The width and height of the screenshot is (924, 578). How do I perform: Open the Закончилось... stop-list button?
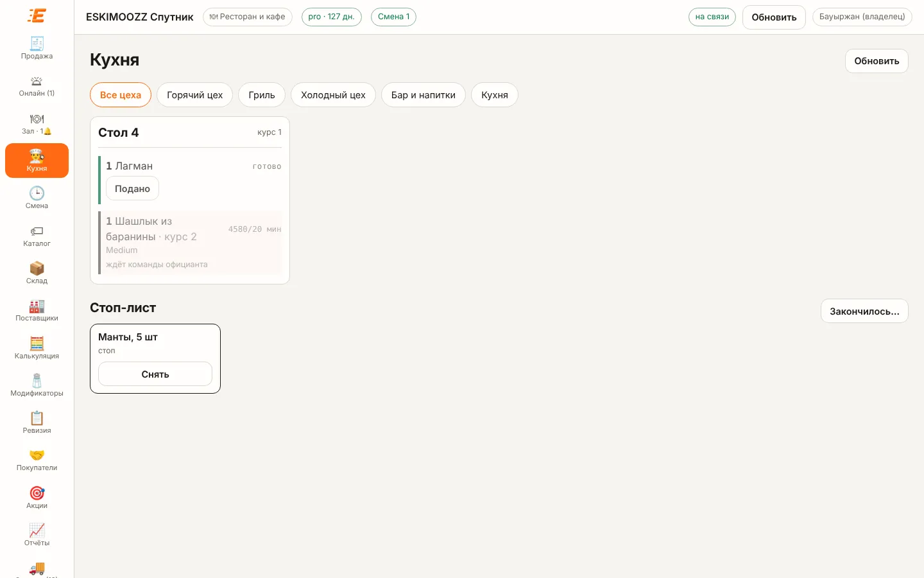(x=864, y=311)
